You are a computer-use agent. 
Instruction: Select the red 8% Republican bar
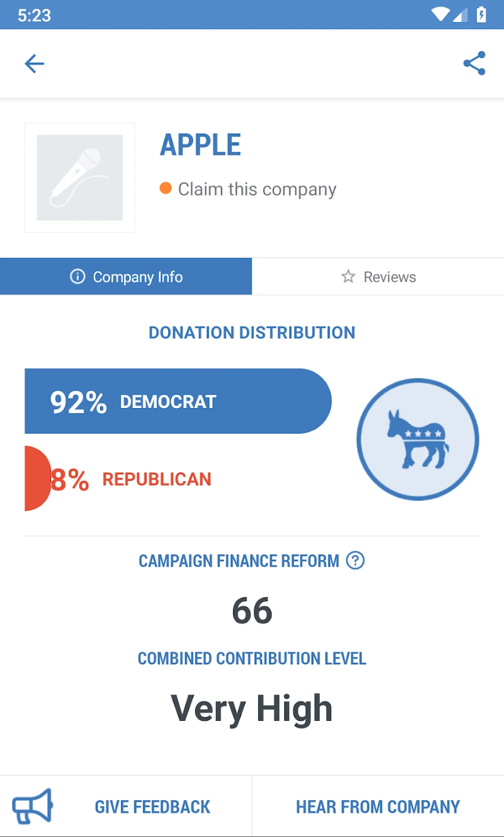[x=37, y=478]
